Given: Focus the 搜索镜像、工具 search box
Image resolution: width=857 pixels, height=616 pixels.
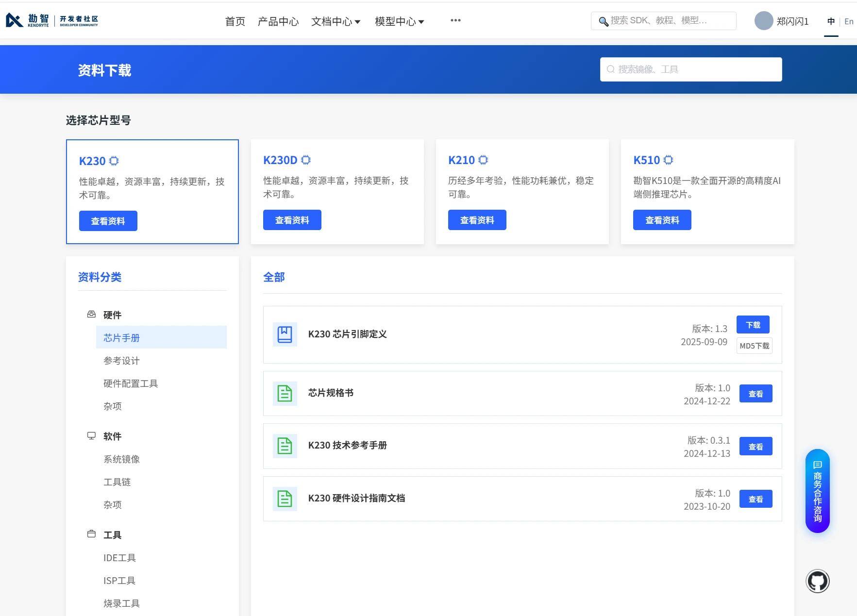Looking at the screenshot, I should (691, 69).
